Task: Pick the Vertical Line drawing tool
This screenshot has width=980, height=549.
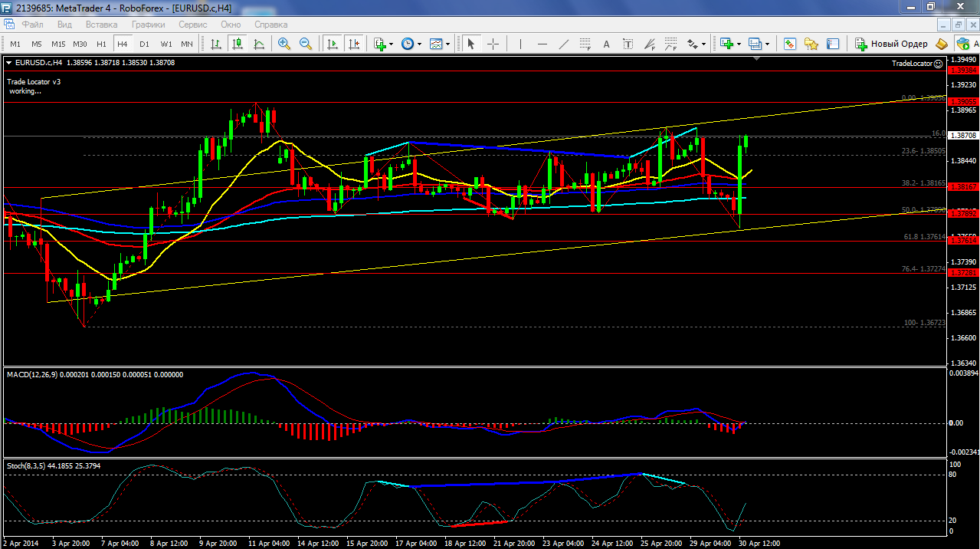Action: pos(520,44)
